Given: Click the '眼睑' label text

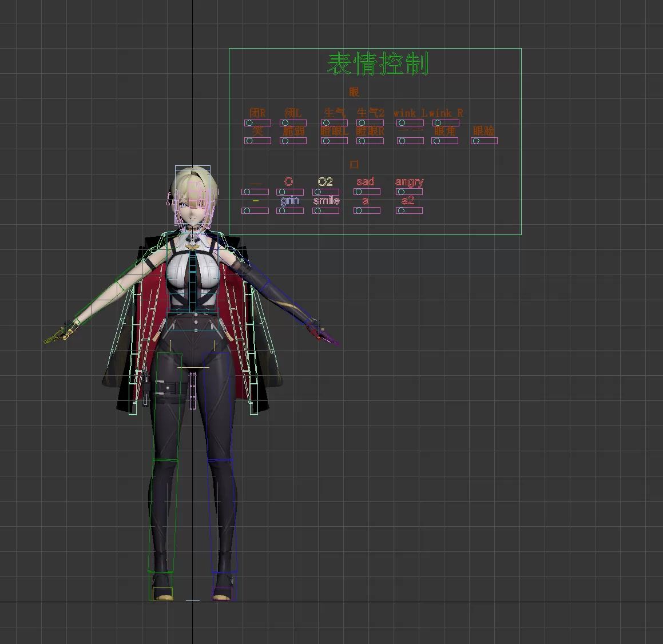Looking at the screenshot, I should [484, 130].
